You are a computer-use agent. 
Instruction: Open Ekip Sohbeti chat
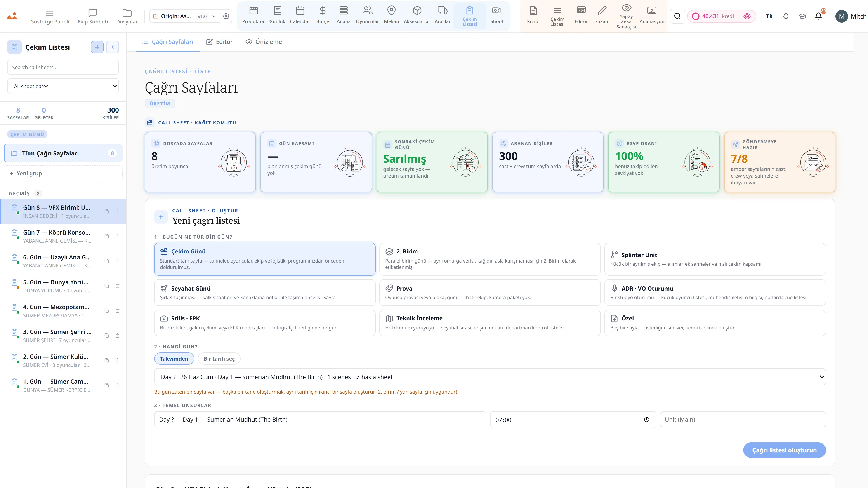coord(93,16)
